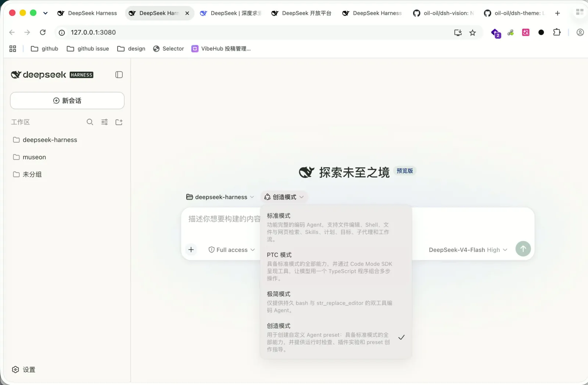Viewport: 588px width, 385px height.
Task: Open the design bookmark folder
Action: pyautogui.click(x=131, y=49)
